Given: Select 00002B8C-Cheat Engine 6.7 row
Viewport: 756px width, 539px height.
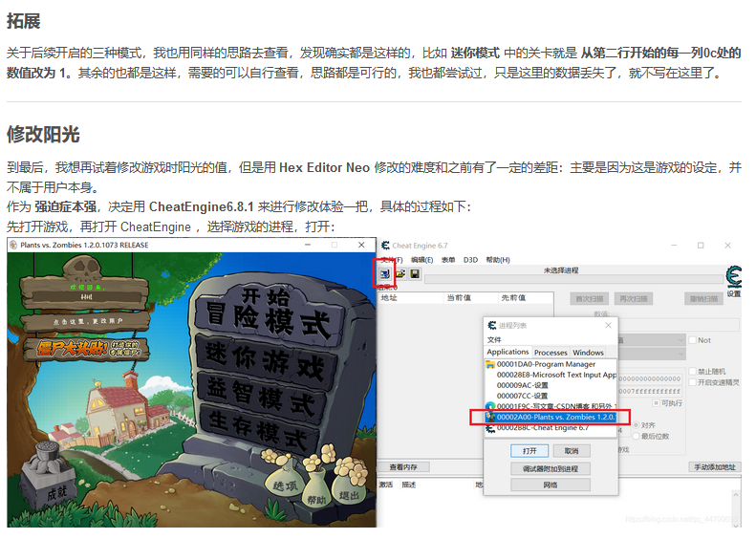Looking at the screenshot, I should (551, 428).
